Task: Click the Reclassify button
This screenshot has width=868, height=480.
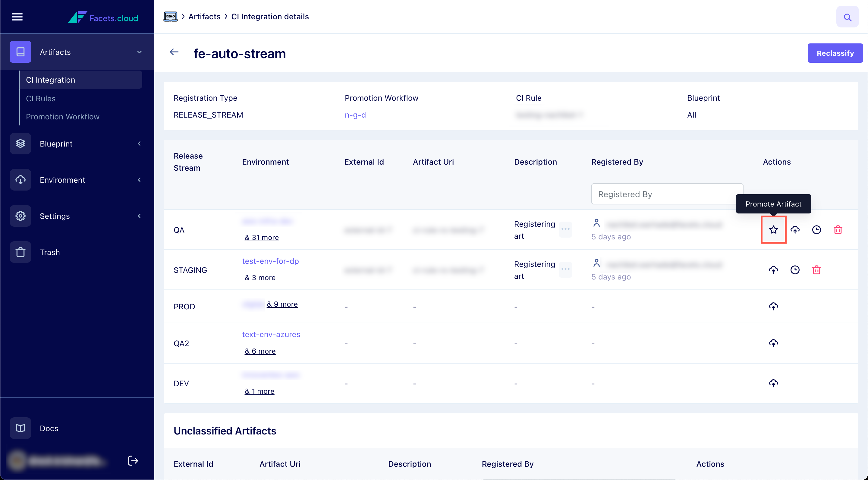Action: 835,53
